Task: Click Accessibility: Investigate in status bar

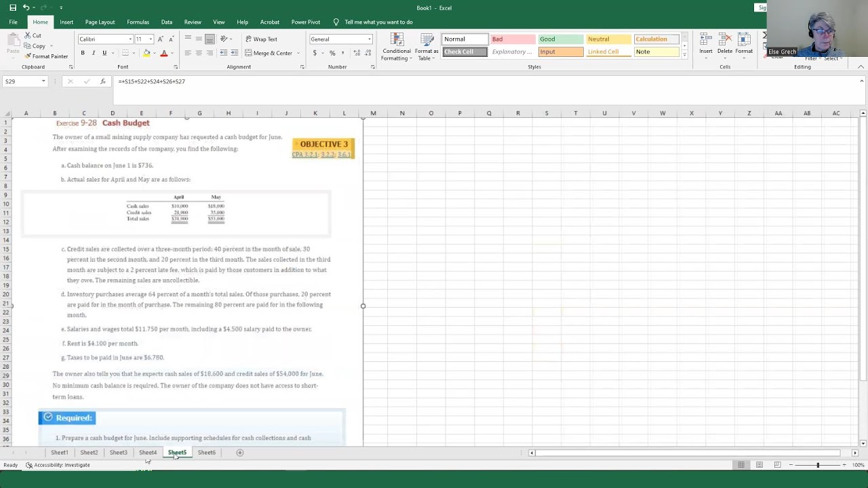Action: (58, 465)
